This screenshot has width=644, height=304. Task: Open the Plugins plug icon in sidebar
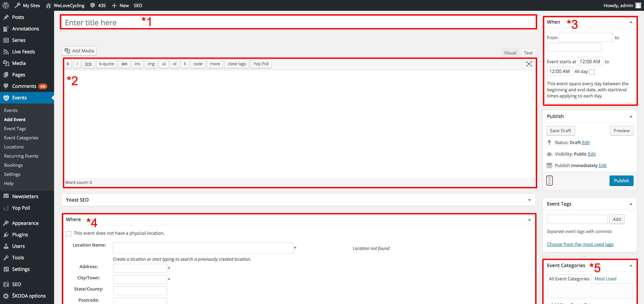tap(6, 235)
